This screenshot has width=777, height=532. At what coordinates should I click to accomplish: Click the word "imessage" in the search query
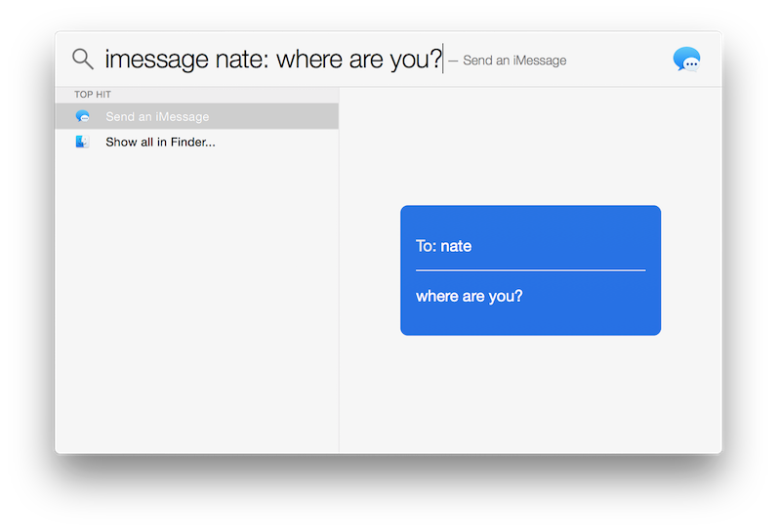[x=155, y=60]
